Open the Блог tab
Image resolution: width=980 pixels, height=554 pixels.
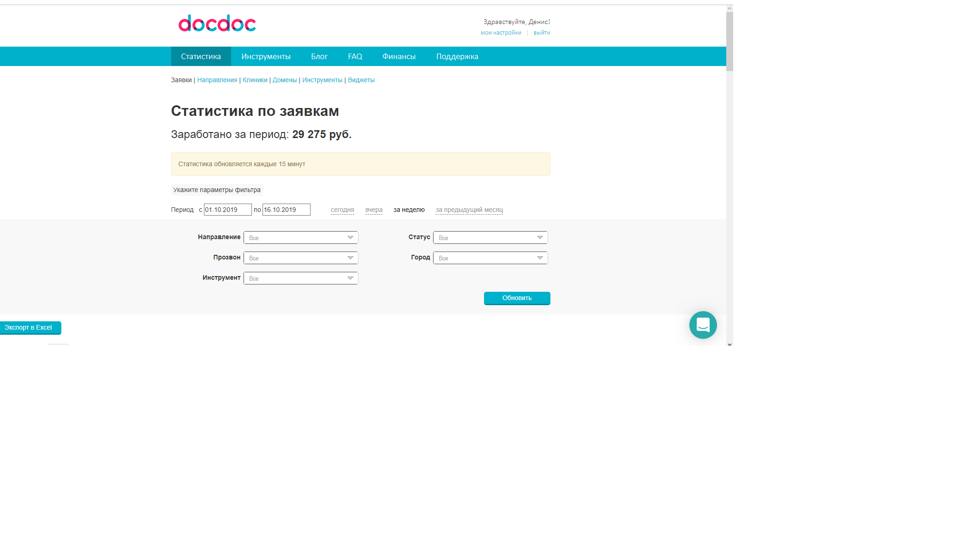[319, 56]
